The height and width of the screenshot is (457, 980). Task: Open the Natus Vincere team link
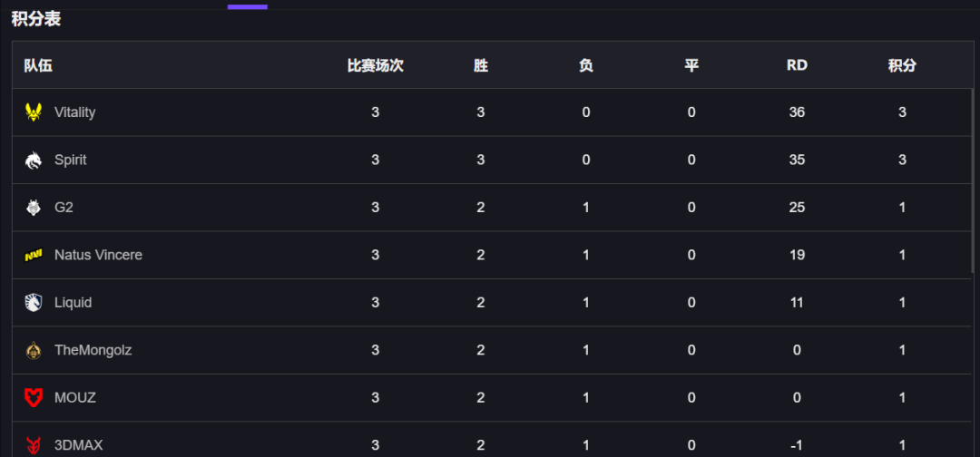(98, 255)
